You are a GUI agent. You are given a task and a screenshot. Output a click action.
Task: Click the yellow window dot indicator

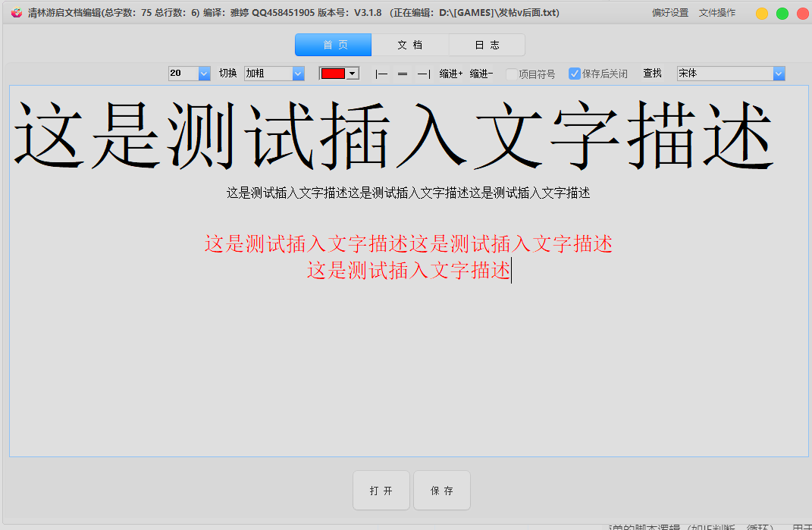(x=761, y=13)
